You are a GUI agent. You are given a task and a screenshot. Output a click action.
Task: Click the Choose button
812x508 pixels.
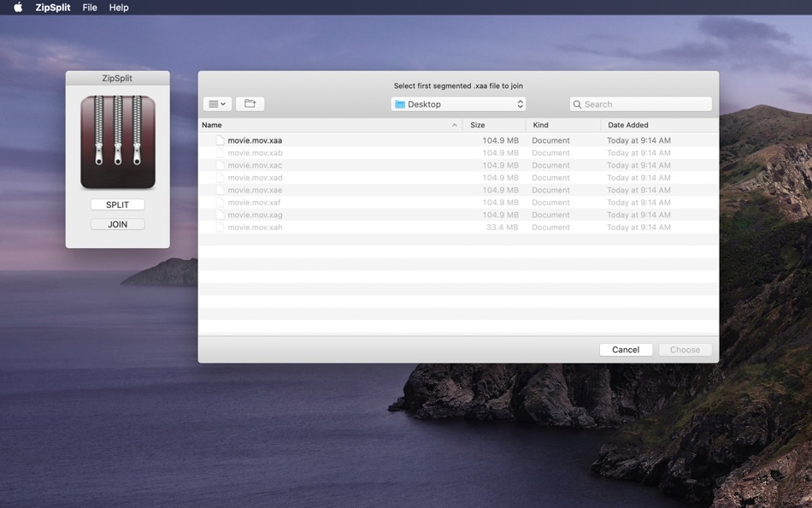point(685,350)
